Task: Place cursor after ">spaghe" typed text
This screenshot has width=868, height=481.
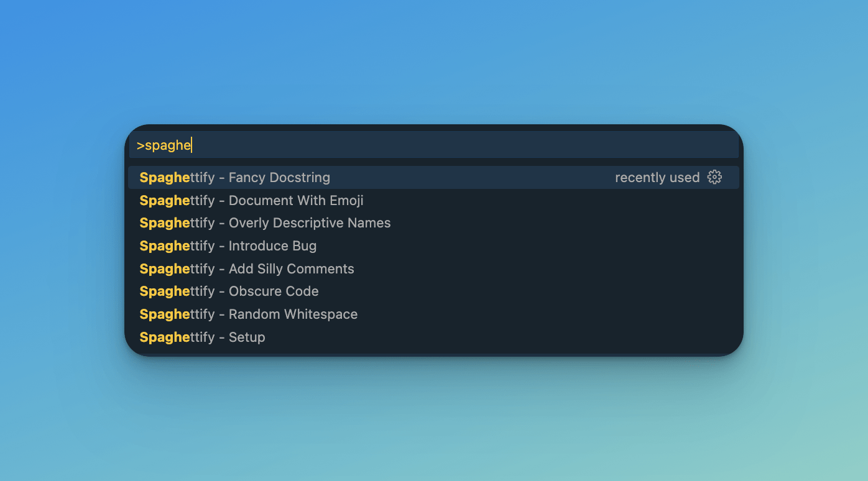Action: pyautogui.click(x=192, y=145)
